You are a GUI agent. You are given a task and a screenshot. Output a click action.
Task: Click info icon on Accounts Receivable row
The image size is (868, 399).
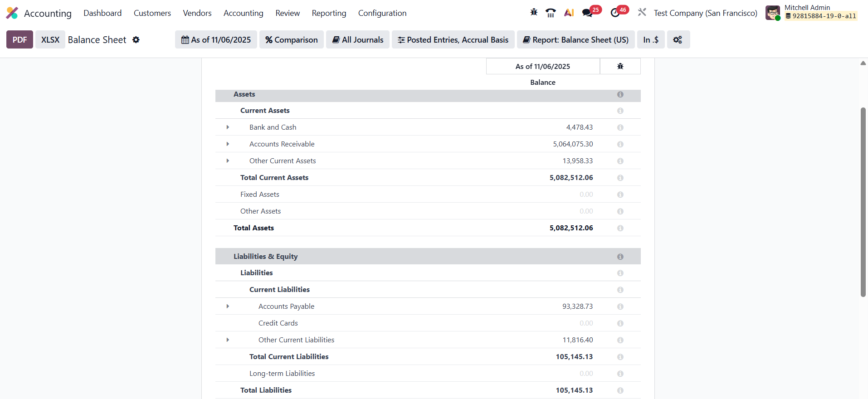coord(620,144)
